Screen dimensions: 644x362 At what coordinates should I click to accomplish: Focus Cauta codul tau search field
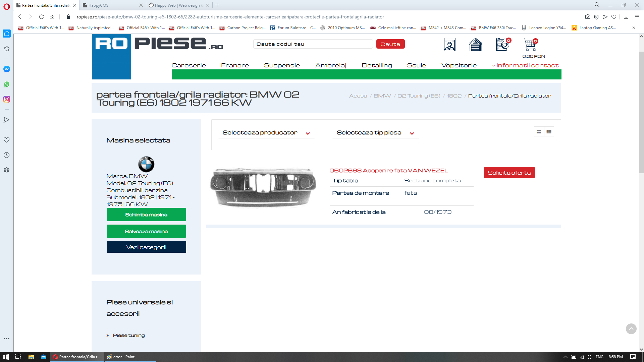tap(313, 44)
